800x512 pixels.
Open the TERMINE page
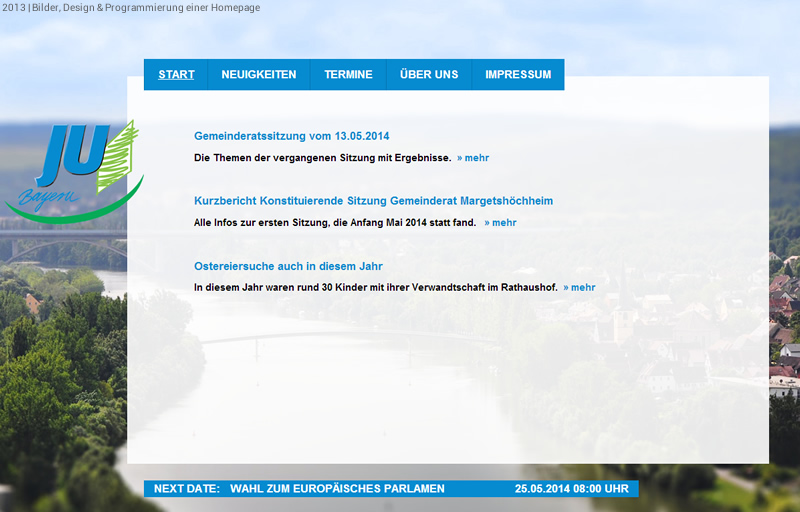(x=348, y=74)
